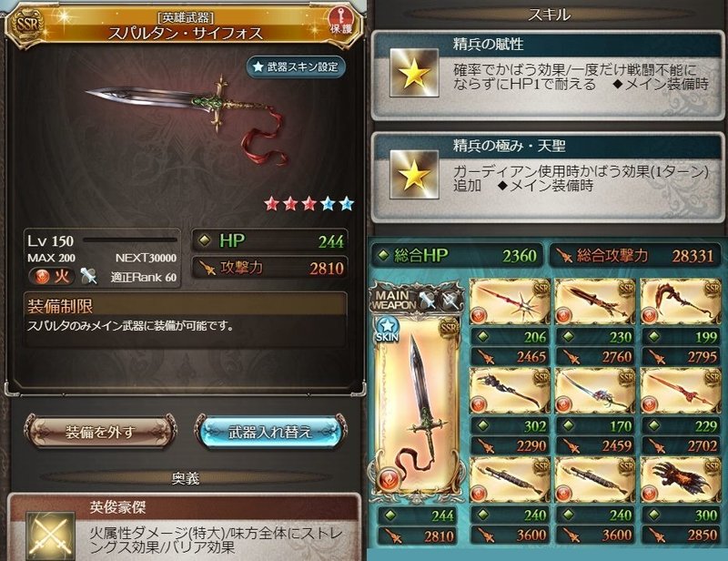Image resolution: width=728 pixels, height=561 pixels.
Task: Click 武器入れ替え weapon swap button
Action: [270, 433]
